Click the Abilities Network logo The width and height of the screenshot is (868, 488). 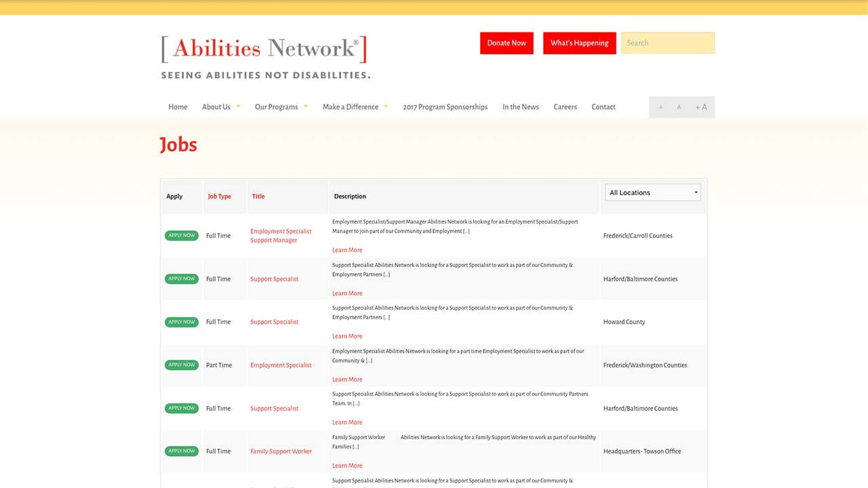[x=264, y=49]
